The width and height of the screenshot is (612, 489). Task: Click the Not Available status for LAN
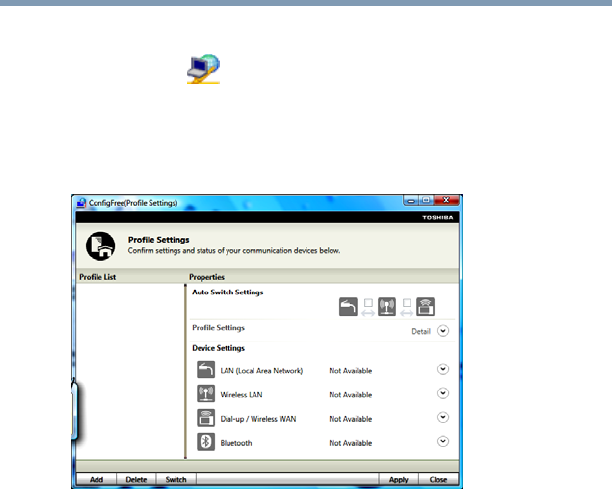(x=350, y=371)
